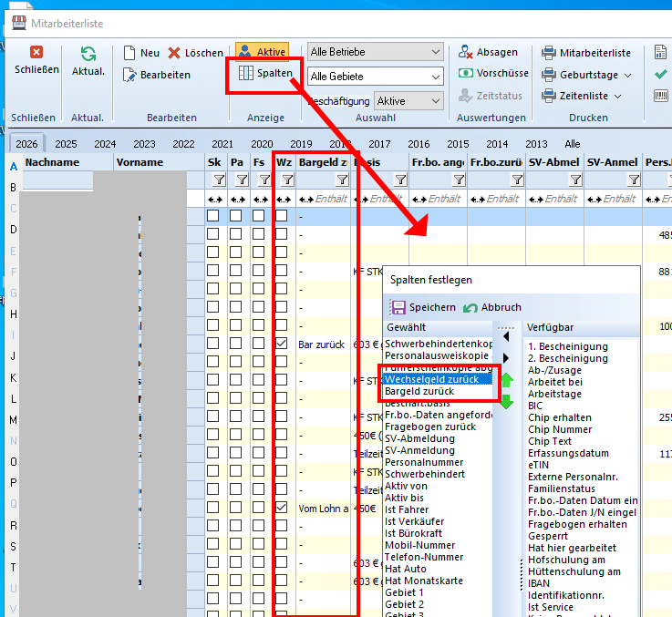Image resolution: width=672 pixels, height=617 pixels.
Task: Expand the Alle Gebiete combo box
Action: pyautogui.click(x=434, y=77)
